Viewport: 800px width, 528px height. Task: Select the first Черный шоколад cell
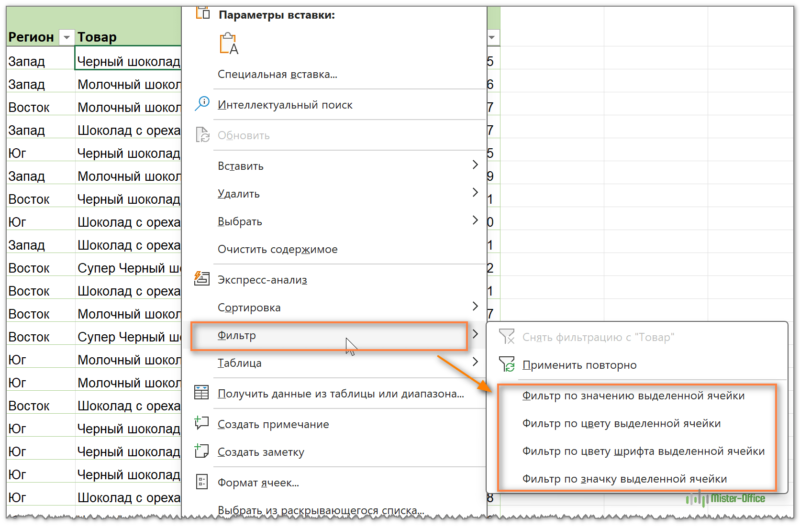point(128,60)
